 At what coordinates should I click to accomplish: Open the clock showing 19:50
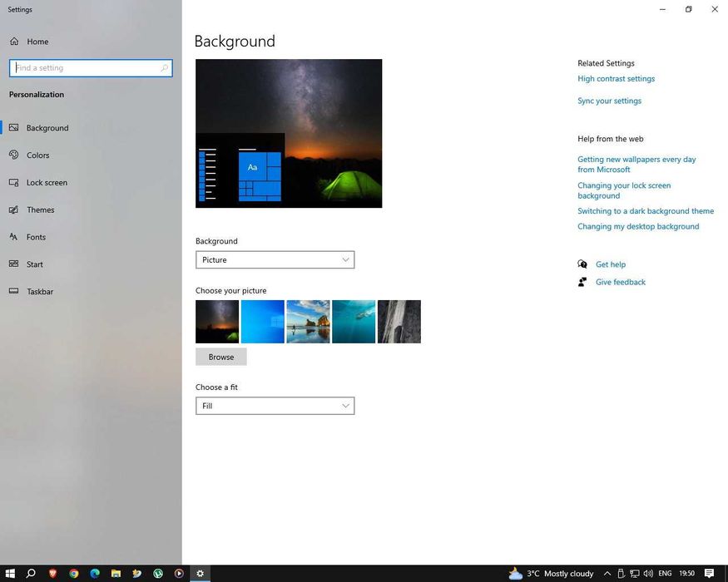click(x=686, y=574)
